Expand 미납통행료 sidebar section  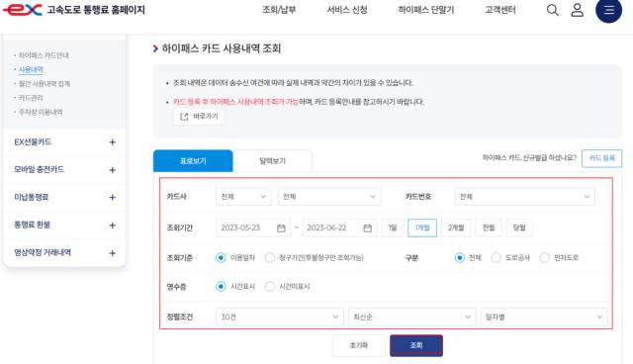point(64,198)
